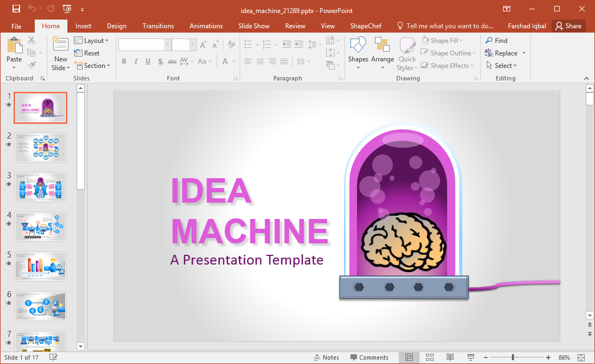Viewport: 595px width, 364px height.
Task: Start Slide Show from status bar
Action: 471,357
